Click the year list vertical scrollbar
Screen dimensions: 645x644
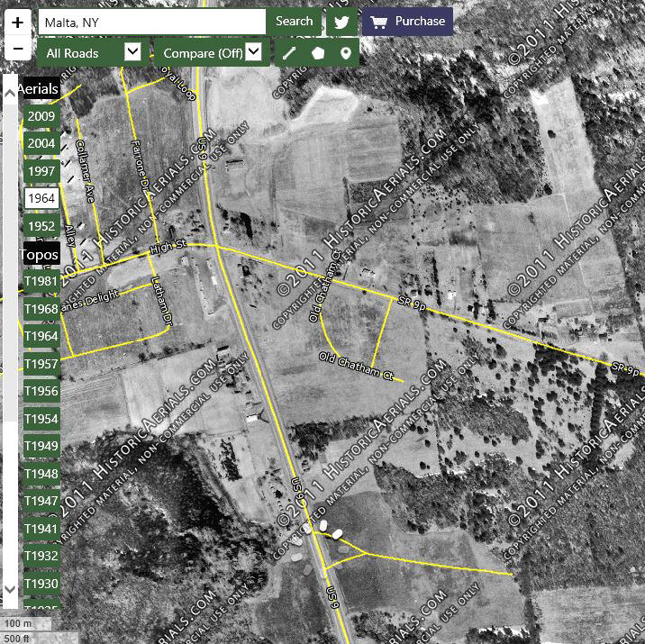(10, 341)
